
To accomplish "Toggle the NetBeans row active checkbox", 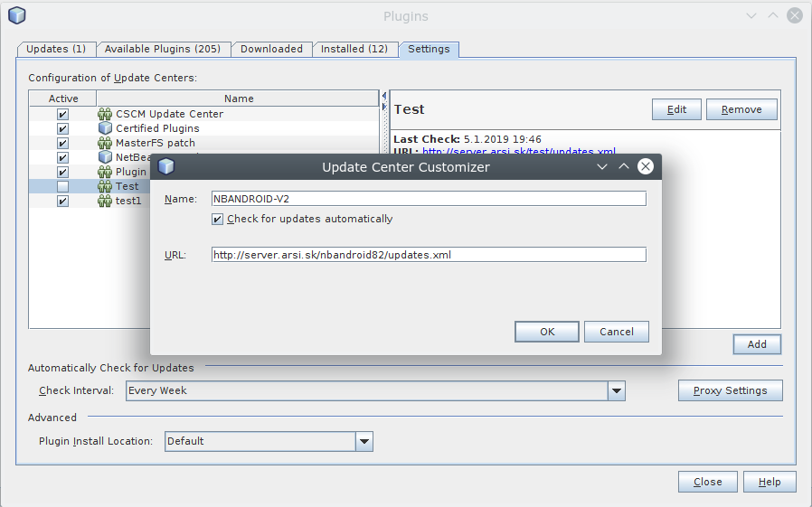I will (x=62, y=157).
